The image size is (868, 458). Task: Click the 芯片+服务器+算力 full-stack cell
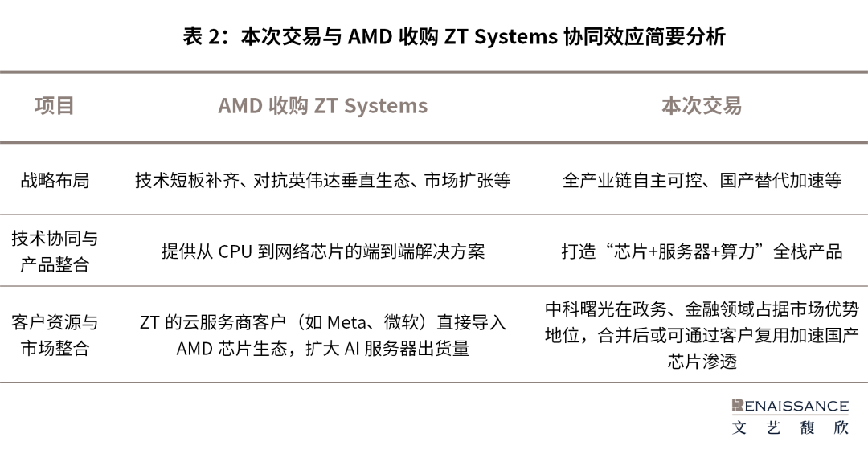click(702, 251)
